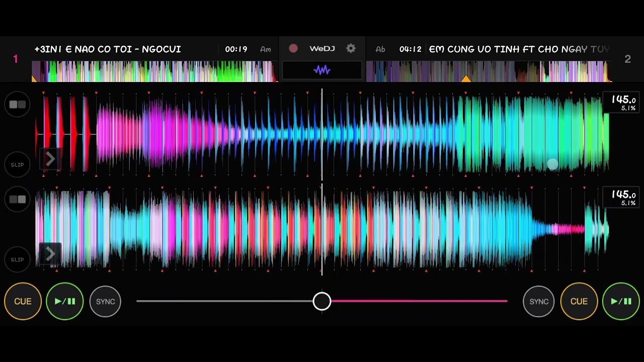The image size is (644, 362).
Task: Open deck 1 track title NGOCUI
Action: pos(108,49)
